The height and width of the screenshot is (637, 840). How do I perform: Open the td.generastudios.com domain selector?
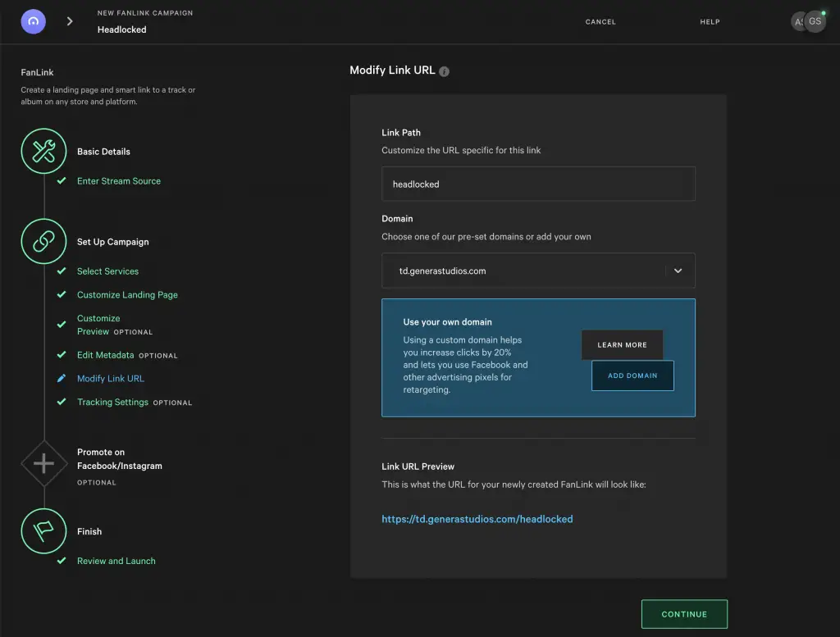tap(538, 271)
